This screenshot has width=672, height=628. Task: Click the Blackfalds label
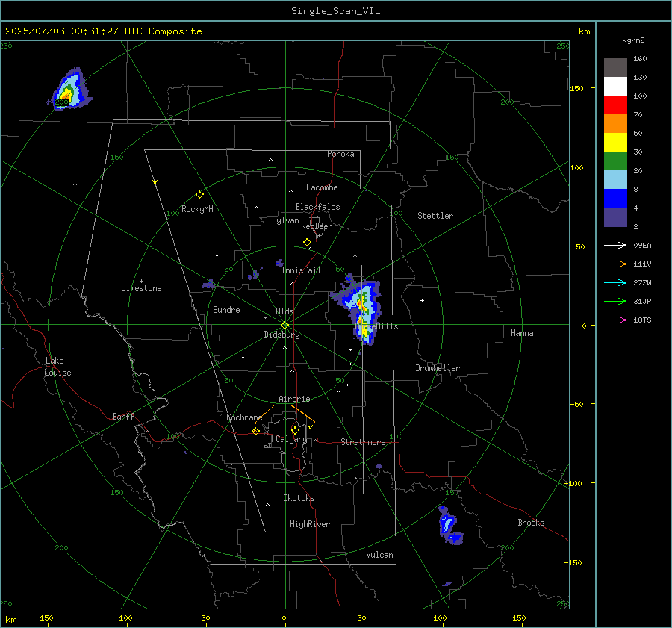click(x=317, y=207)
